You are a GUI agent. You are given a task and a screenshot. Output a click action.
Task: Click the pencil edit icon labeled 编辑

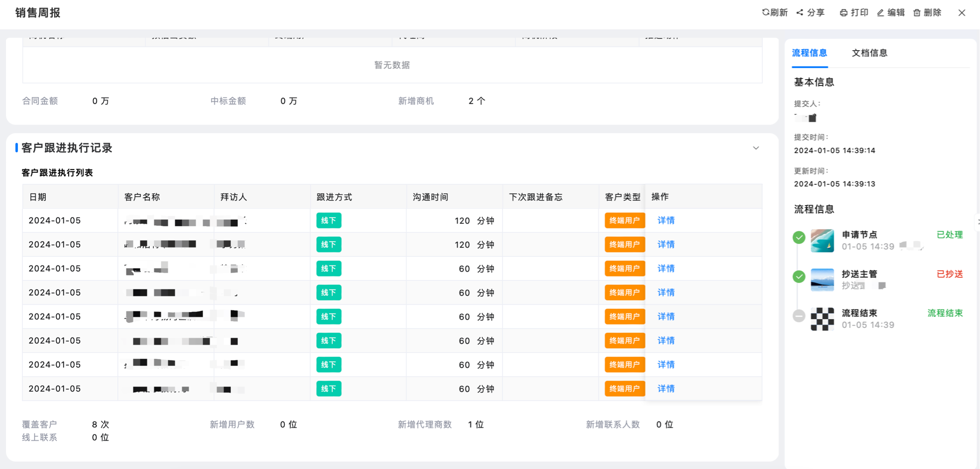coord(880,13)
